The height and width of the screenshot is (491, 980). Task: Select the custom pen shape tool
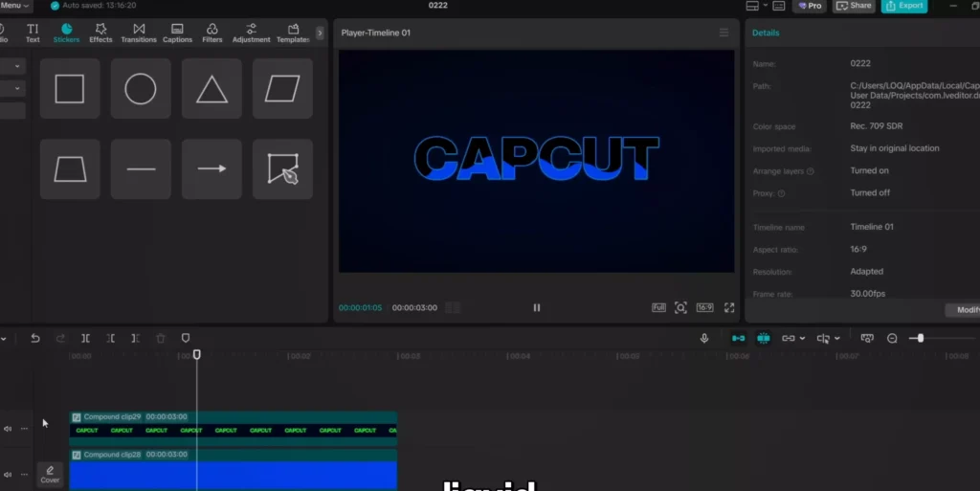[x=282, y=169]
